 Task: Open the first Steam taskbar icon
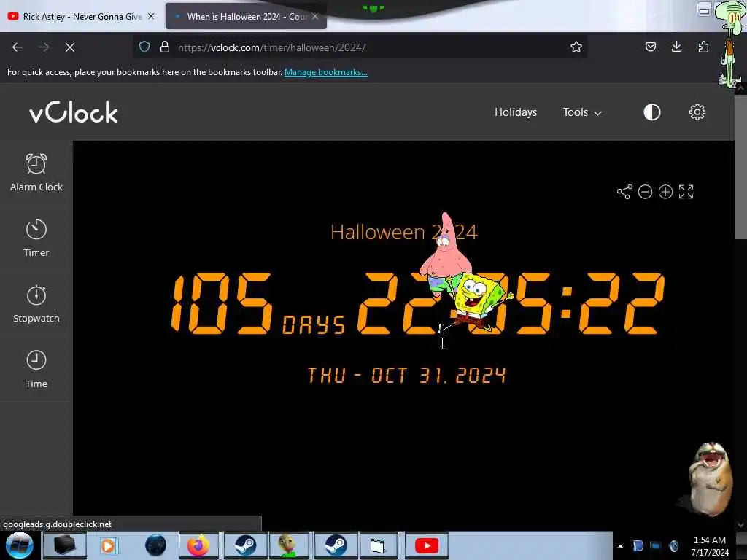tap(245, 545)
